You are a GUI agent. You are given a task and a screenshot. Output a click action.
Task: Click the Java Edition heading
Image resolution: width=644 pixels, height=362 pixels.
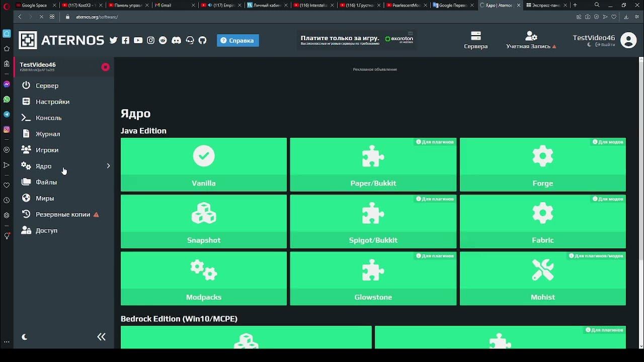pos(143,131)
